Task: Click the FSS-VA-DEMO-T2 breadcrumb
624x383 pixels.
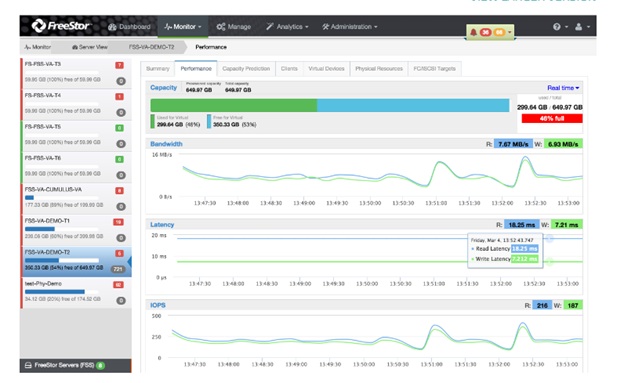Action: tap(151, 47)
